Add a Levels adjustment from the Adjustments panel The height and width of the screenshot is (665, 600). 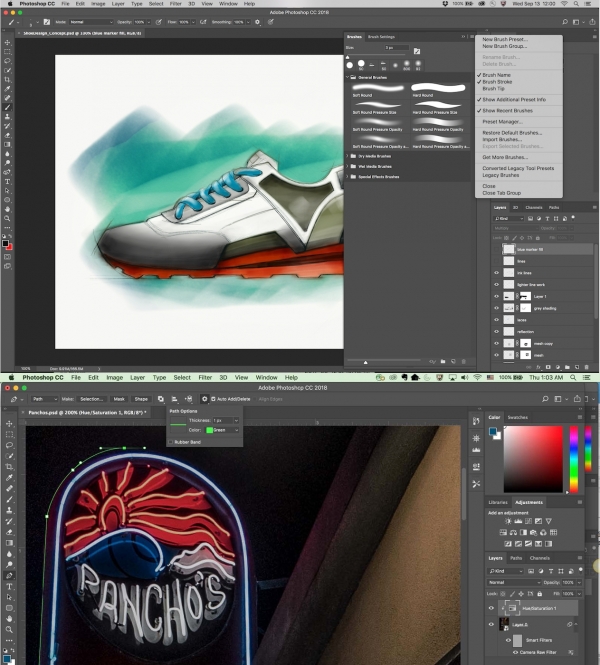pos(518,521)
